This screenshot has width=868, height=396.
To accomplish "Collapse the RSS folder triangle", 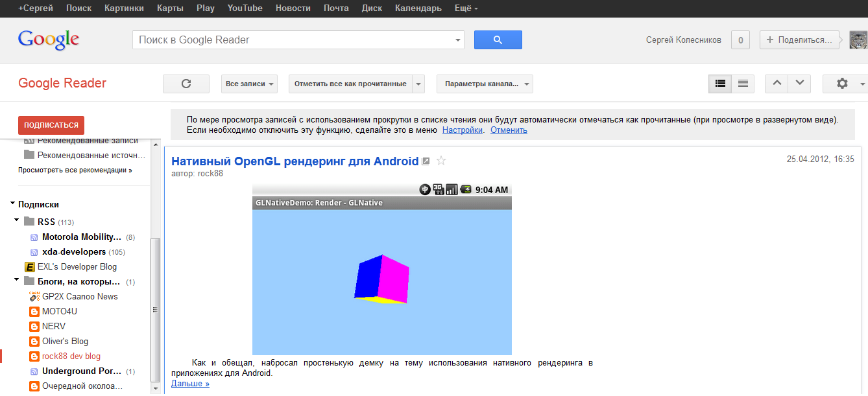I will [x=17, y=220].
